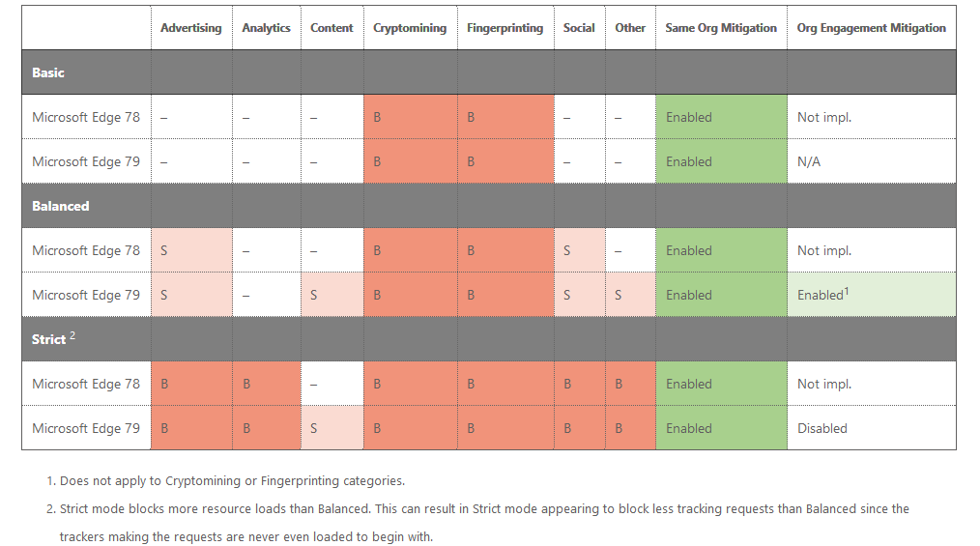Click the Org Engagement Mitigation header
The width and height of the screenshot is (980, 546).
point(871,28)
